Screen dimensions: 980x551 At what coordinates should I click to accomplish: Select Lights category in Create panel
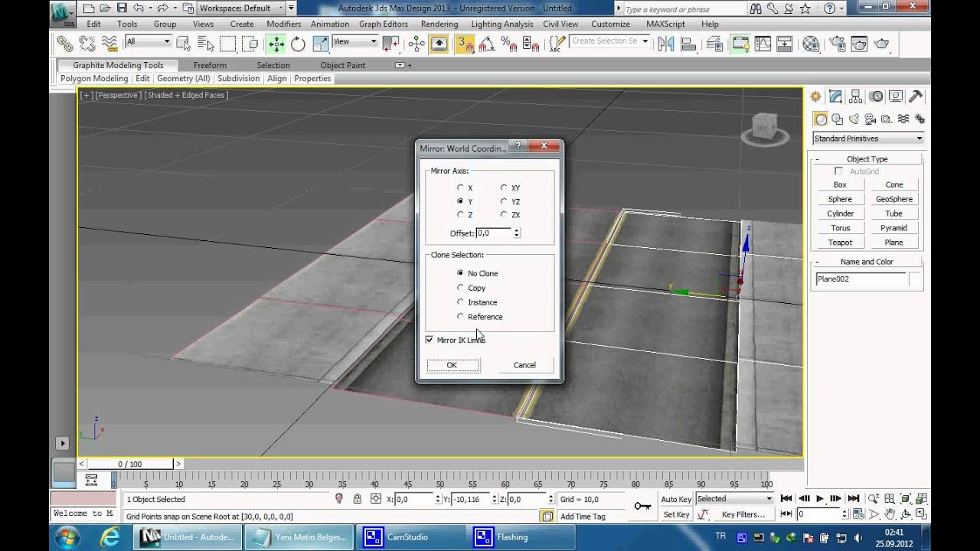[854, 119]
